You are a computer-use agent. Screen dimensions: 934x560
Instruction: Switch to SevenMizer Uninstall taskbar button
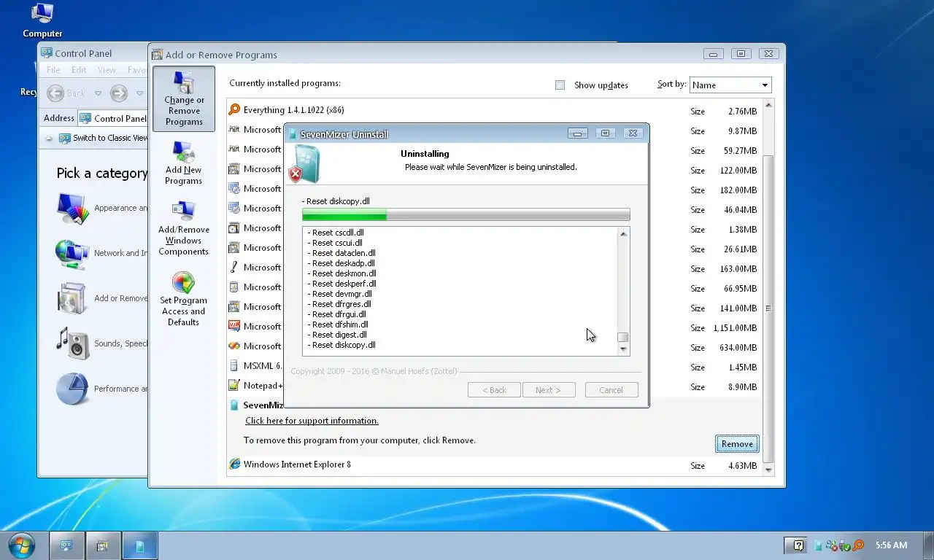[x=139, y=545]
